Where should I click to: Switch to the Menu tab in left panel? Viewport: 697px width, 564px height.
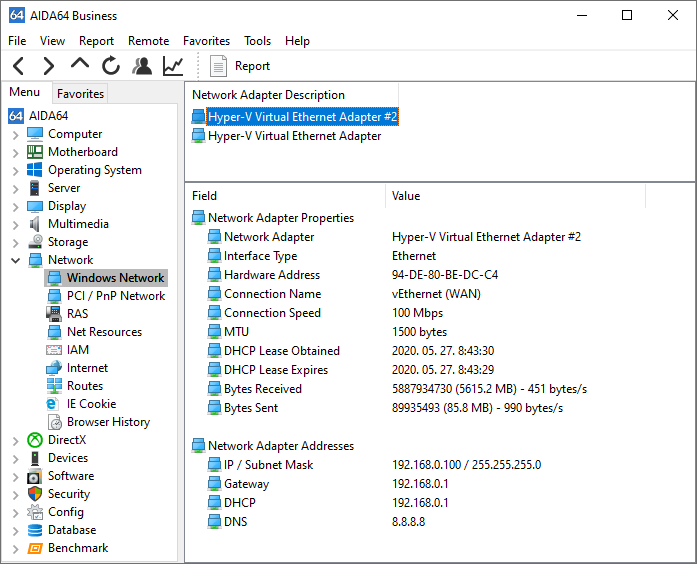(x=25, y=92)
